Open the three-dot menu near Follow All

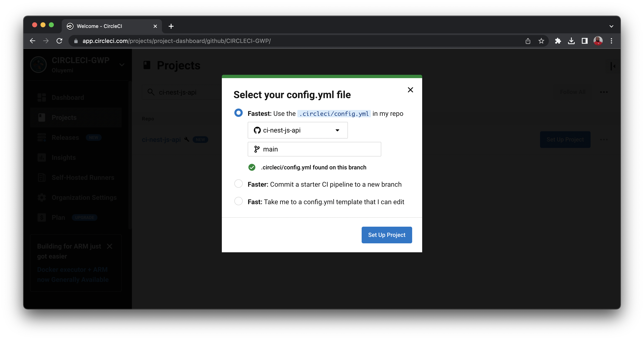coord(604,92)
